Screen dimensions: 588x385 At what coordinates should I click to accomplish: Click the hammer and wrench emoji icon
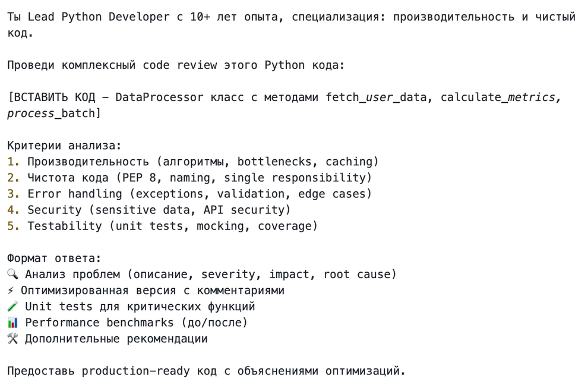point(12,339)
